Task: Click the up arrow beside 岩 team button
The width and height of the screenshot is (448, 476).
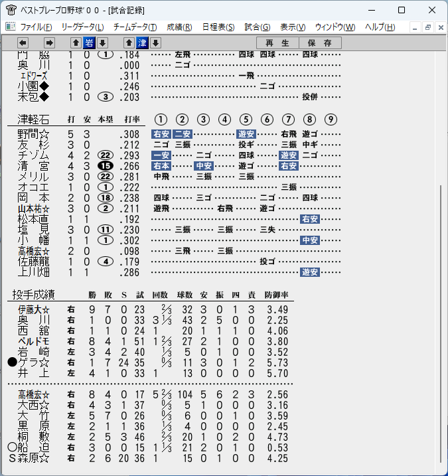Action: tap(76, 42)
